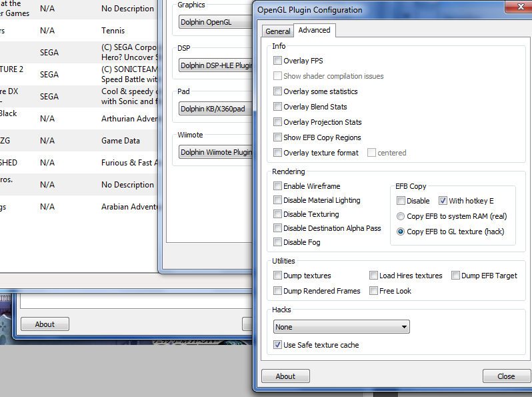532x397 pixels.
Task: Select the Furious & Fast game row
Action: click(x=79, y=163)
